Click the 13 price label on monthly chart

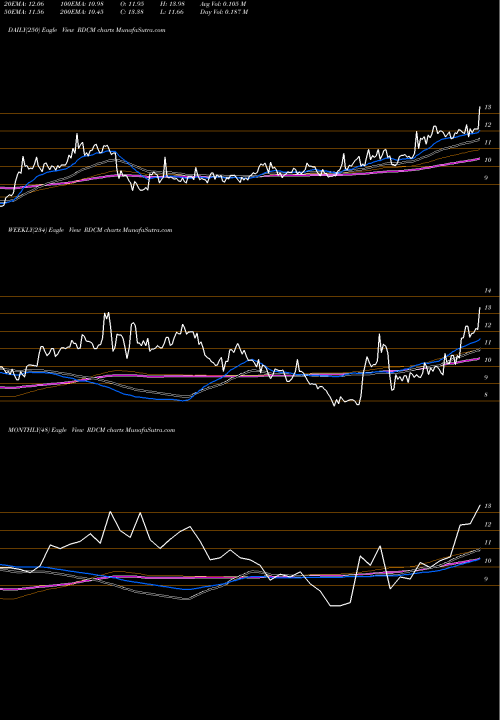point(488,506)
